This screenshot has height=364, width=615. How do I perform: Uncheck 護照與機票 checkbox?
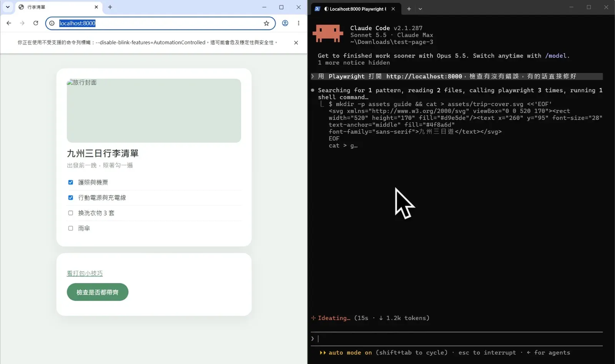[71, 182]
